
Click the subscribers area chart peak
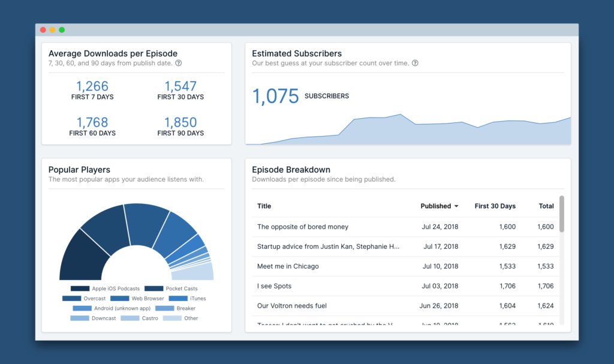point(400,115)
